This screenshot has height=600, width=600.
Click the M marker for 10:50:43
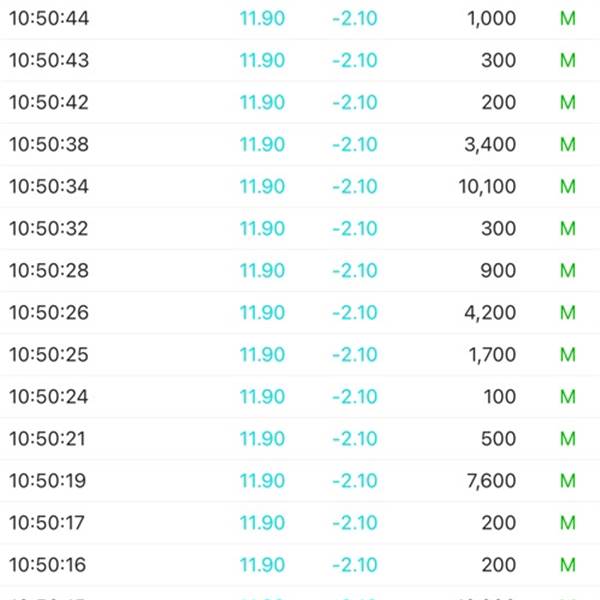[568, 60]
